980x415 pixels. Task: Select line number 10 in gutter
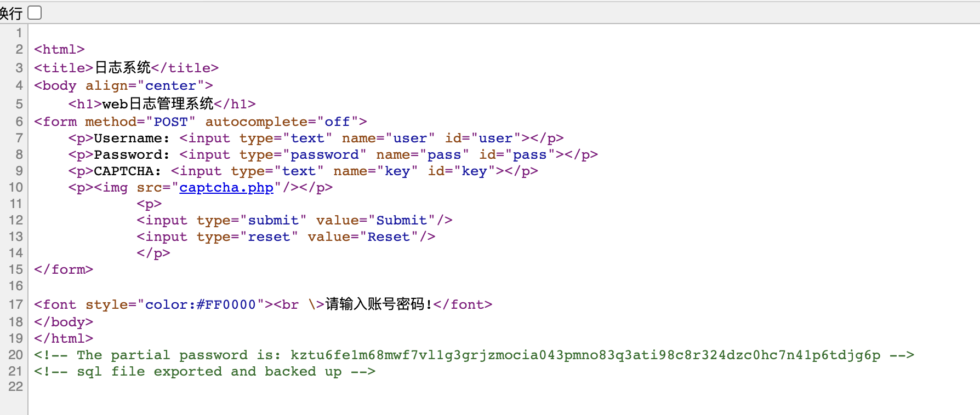[15, 187]
